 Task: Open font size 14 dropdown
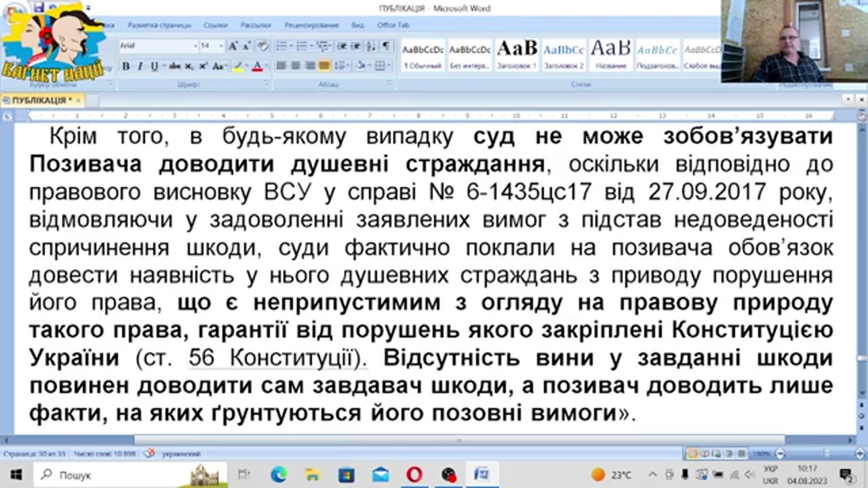pos(221,46)
